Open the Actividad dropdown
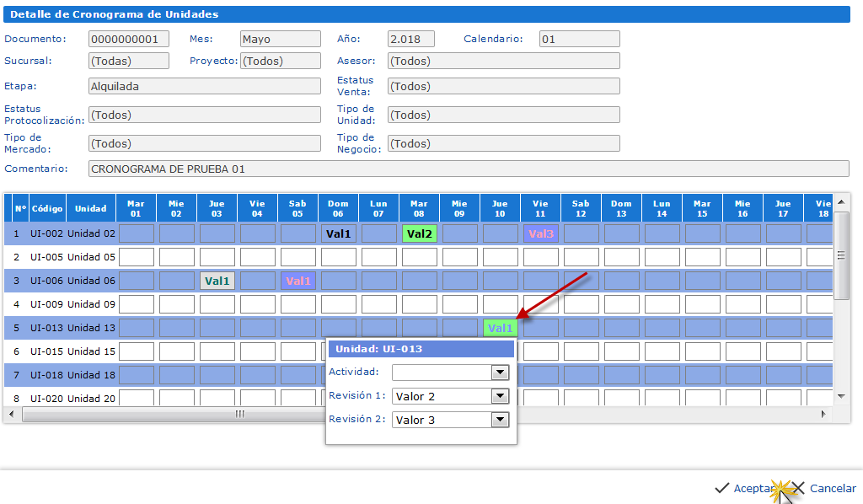This screenshot has height=504, width=863. pos(500,373)
